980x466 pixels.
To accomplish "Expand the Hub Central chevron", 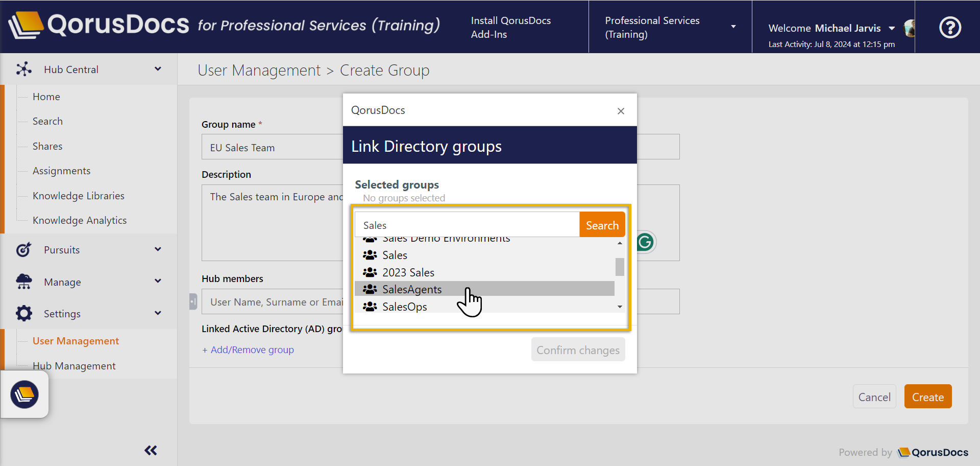I will tap(158, 69).
